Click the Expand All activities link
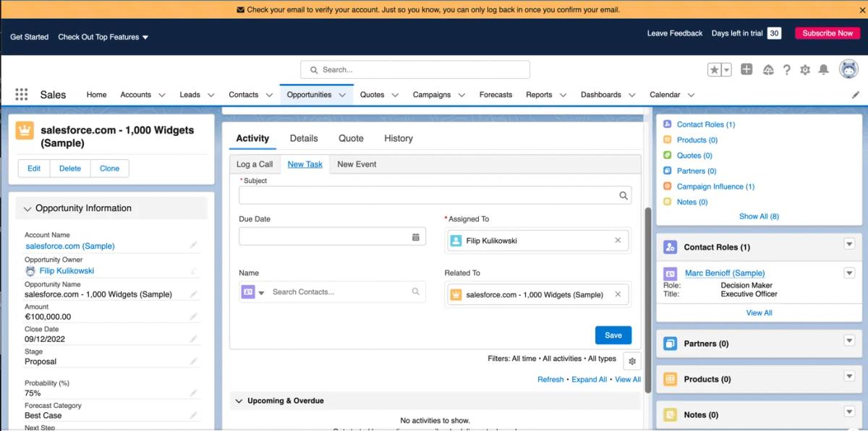Screen dimensions: 868x431 [x=590, y=379]
